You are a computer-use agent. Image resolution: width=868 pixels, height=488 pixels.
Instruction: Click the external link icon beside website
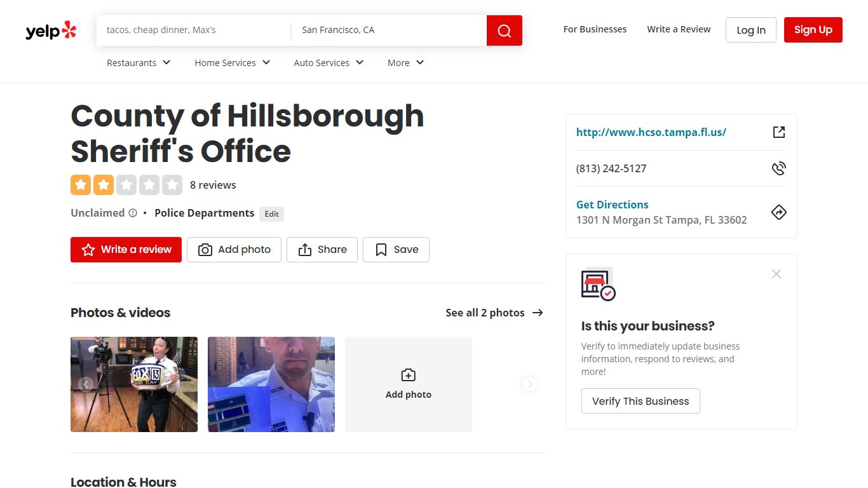click(x=778, y=132)
